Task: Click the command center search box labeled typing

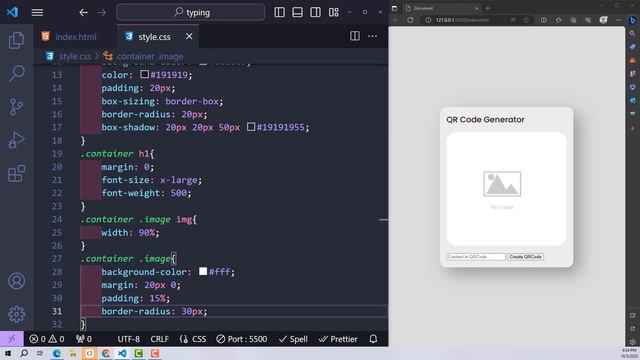Action: (191, 13)
